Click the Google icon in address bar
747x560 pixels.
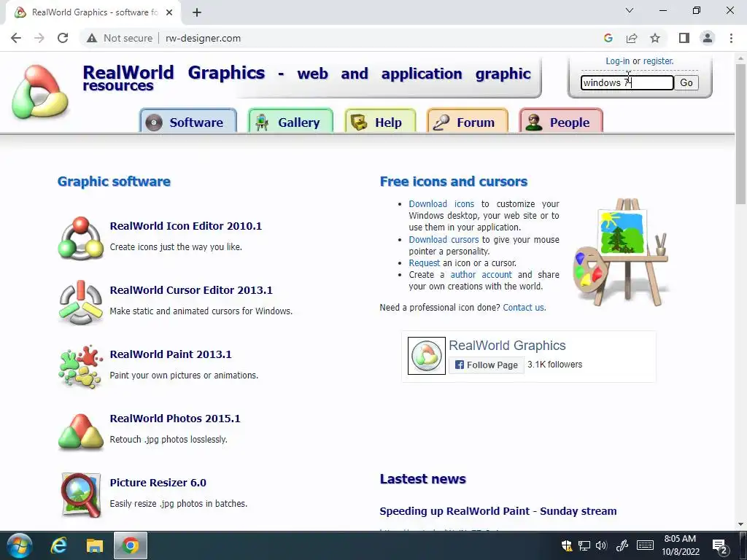coord(608,38)
